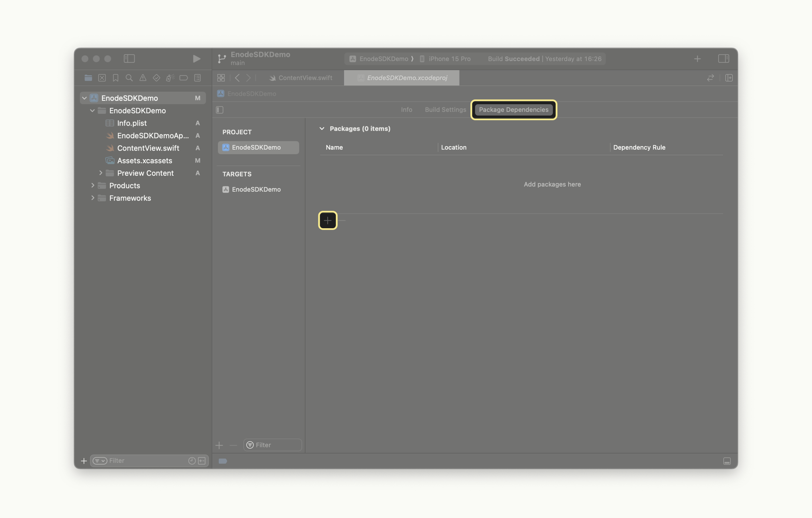The width and height of the screenshot is (812, 518).
Task: Hide the project and targets list
Action: click(220, 110)
